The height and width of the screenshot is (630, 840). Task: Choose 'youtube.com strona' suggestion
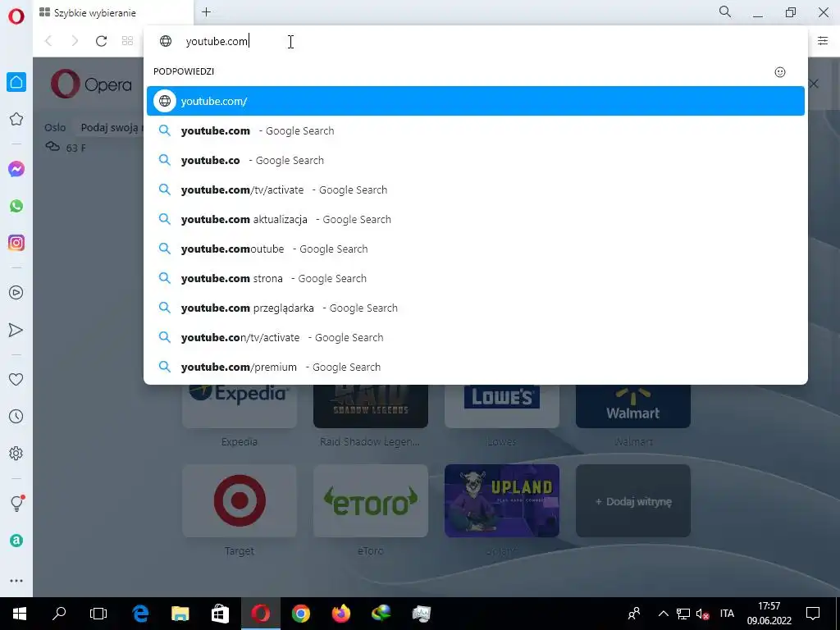[x=476, y=278]
